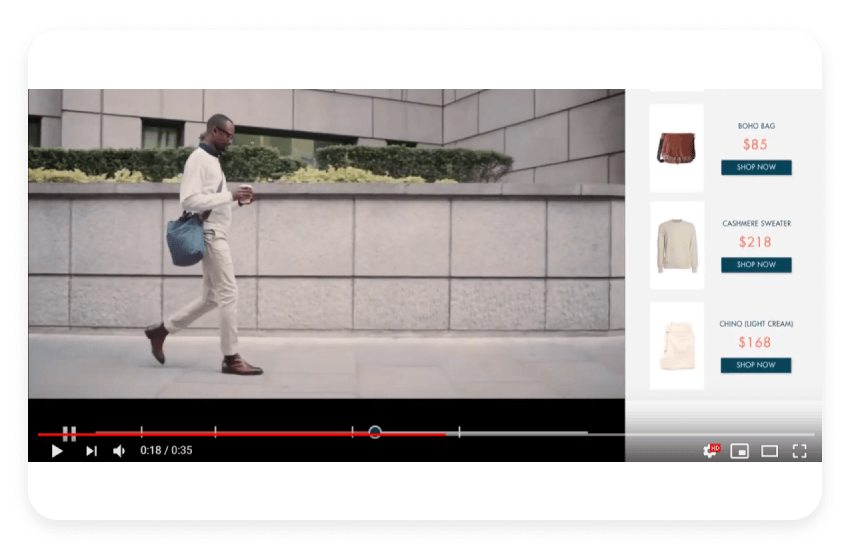850x550 pixels.
Task: Click Shop Now for the Boho Bag
Action: tap(756, 167)
